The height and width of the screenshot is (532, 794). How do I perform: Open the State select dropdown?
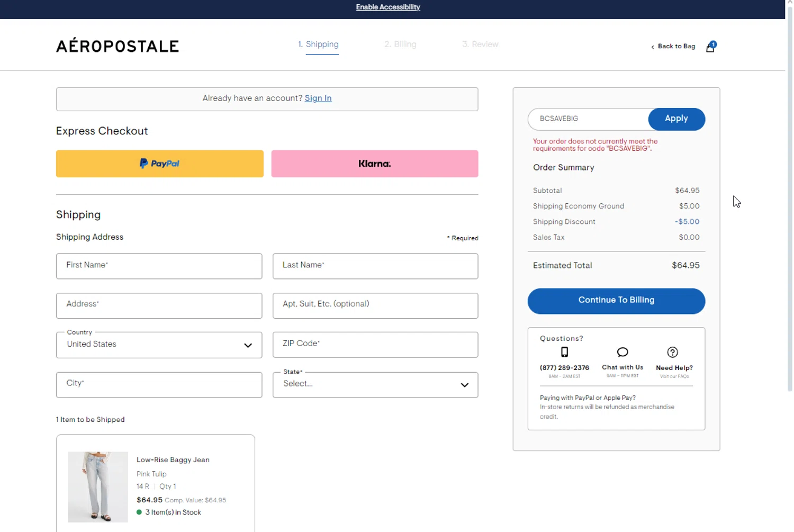pos(375,384)
